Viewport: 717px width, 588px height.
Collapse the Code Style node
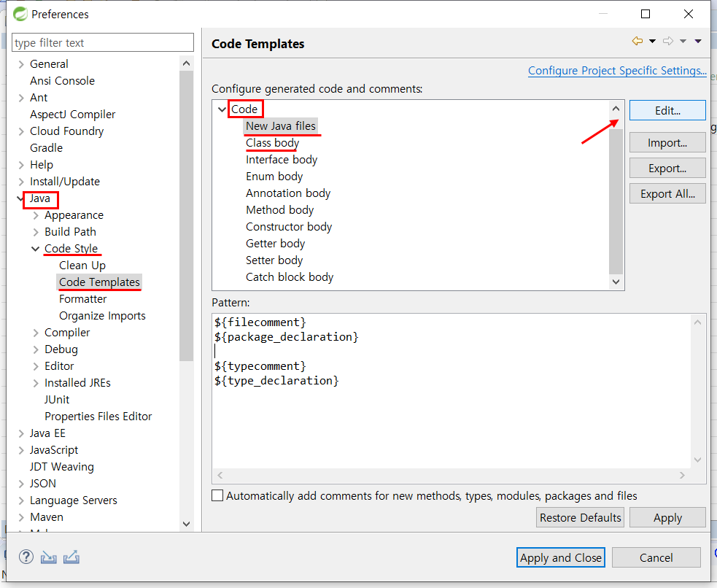click(35, 249)
